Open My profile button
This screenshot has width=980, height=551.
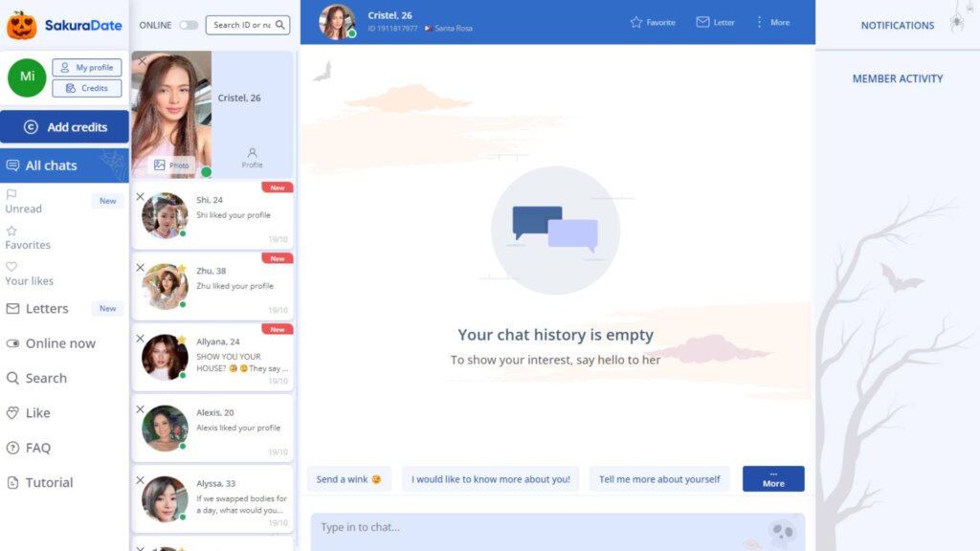(87, 68)
